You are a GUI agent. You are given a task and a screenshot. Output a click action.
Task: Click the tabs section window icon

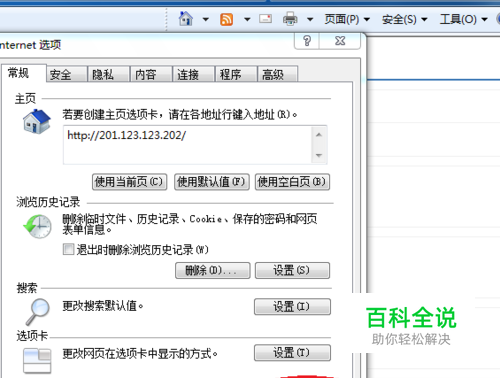tap(37, 360)
